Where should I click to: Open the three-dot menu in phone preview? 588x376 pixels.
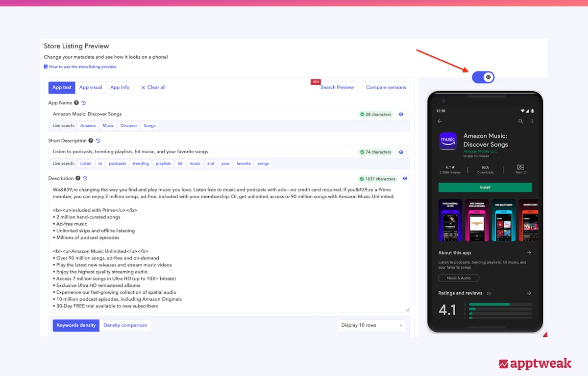532,121
